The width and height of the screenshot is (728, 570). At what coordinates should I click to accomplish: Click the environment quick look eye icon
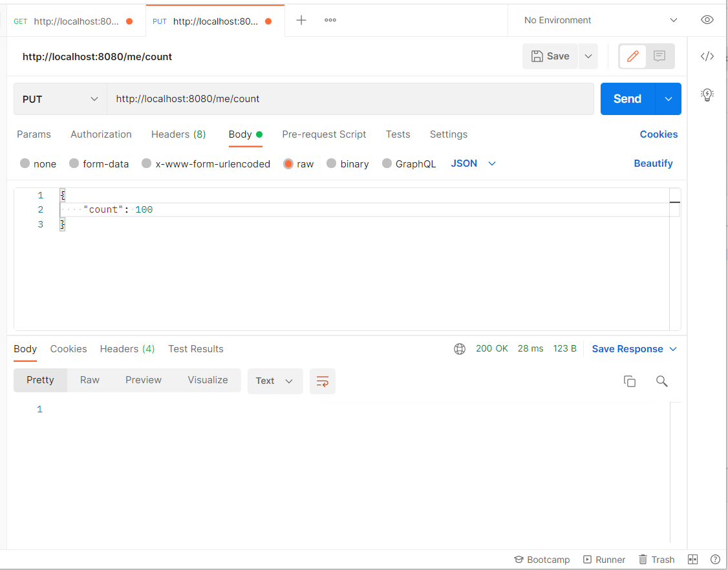tap(707, 20)
